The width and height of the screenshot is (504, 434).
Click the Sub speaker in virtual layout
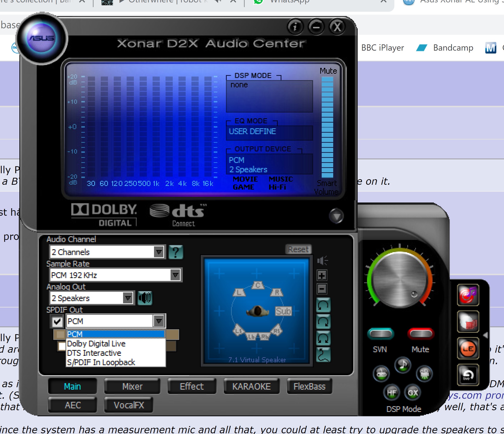click(x=283, y=311)
